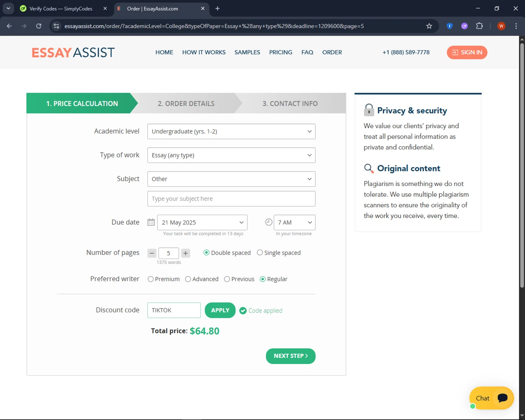This screenshot has width=525, height=420.
Task: Click the discount code field with TIKTOK
Action: (174, 310)
